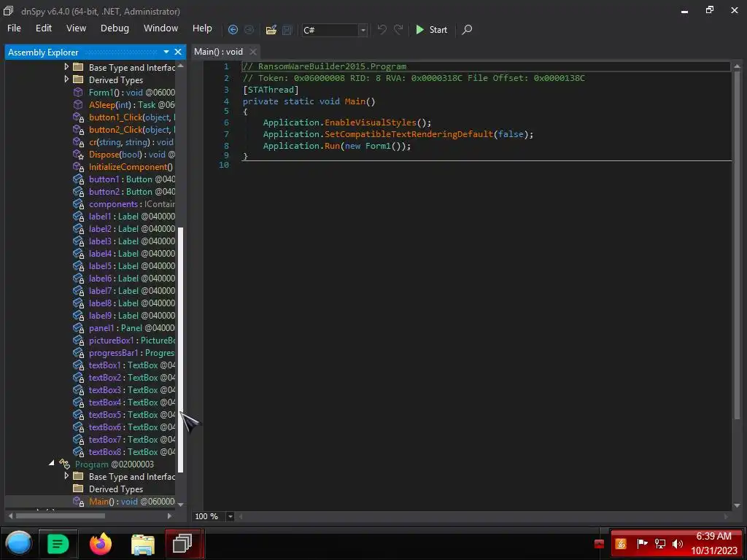
Task: Click the volume speaker tray icon
Action: (x=677, y=543)
